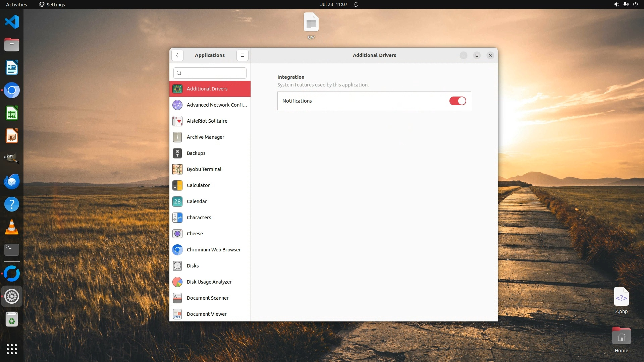Image resolution: width=644 pixels, height=362 pixels.
Task: Open the system status menu power icon
Action: tap(635, 4)
